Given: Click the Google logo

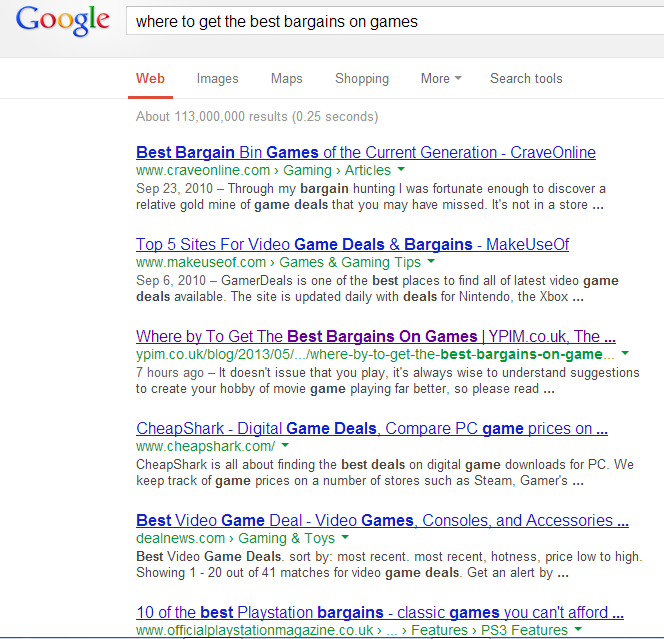Looking at the screenshot, I should pyautogui.click(x=63, y=21).
